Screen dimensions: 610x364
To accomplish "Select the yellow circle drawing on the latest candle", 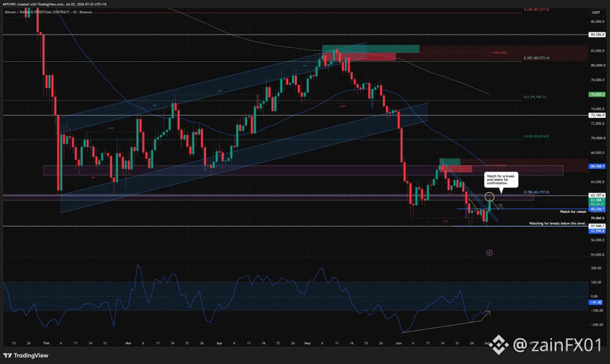I will (x=489, y=197).
